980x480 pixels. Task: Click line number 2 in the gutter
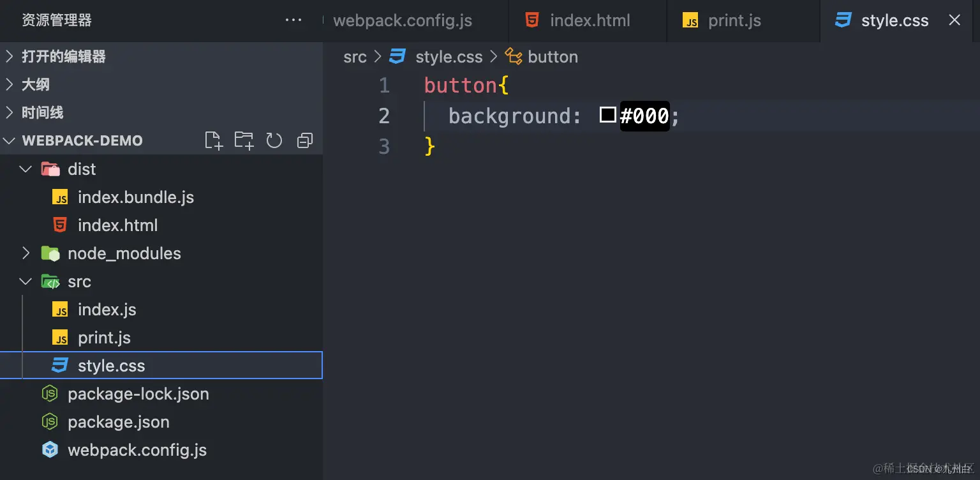click(384, 116)
